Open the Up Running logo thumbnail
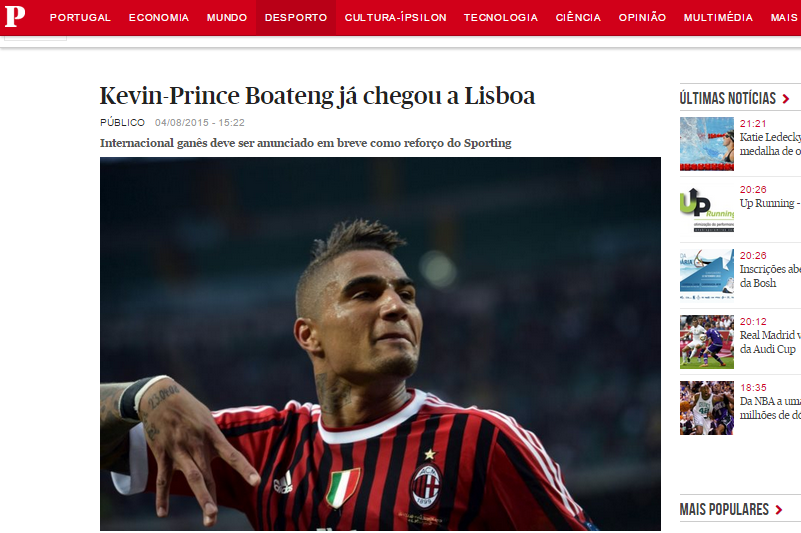 click(x=706, y=210)
